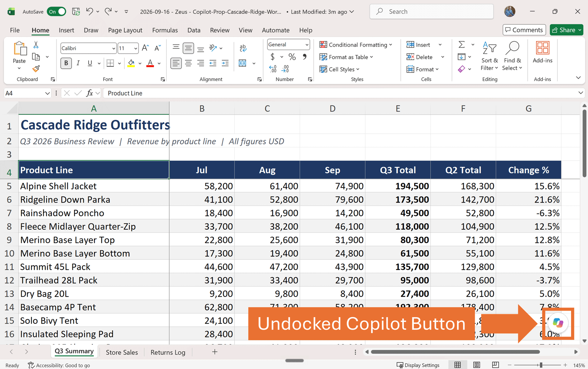588x369 pixels.
Task: Click Insert cells button
Action: (x=418, y=44)
